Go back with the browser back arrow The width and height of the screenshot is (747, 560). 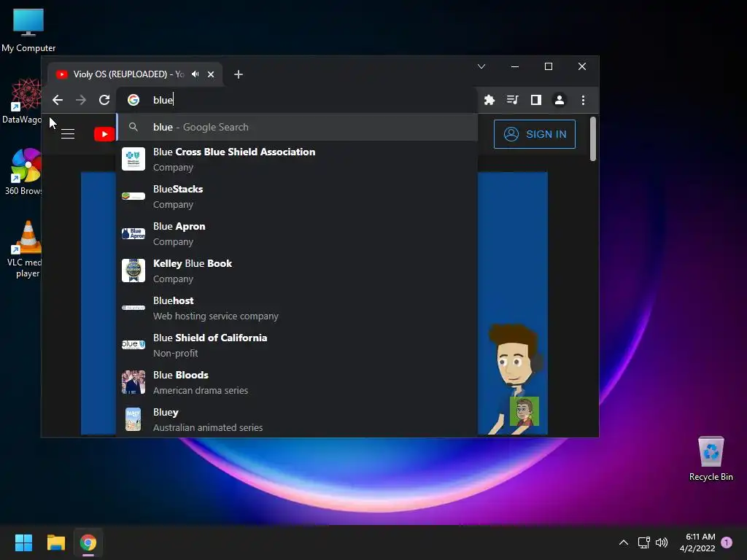58,100
